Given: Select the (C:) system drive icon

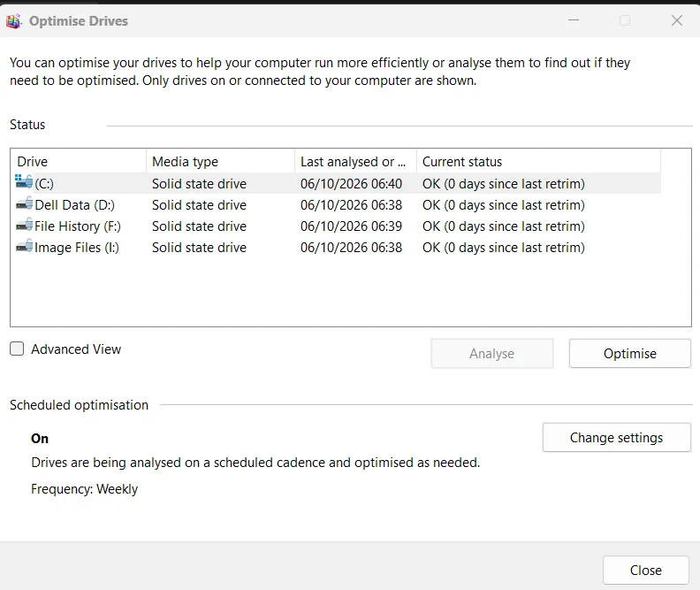Looking at the screenshot, I should [24, 182].
